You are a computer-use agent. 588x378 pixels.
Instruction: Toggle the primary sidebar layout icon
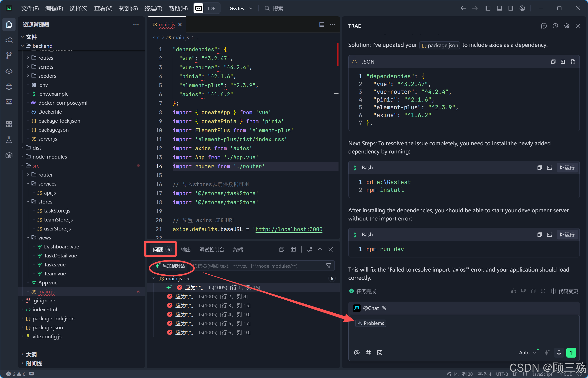(x=488, y=8)
